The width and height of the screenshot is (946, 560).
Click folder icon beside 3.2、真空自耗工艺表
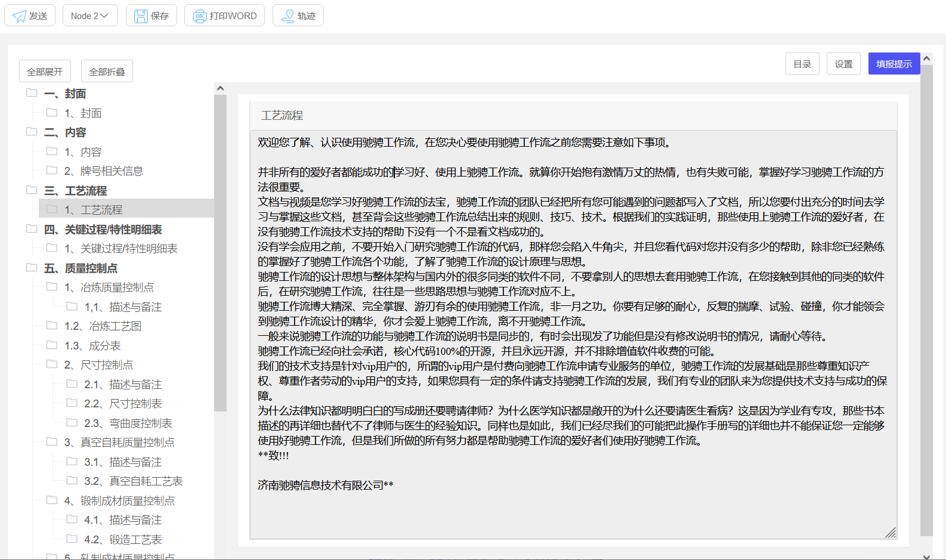(x=72, y=480)
